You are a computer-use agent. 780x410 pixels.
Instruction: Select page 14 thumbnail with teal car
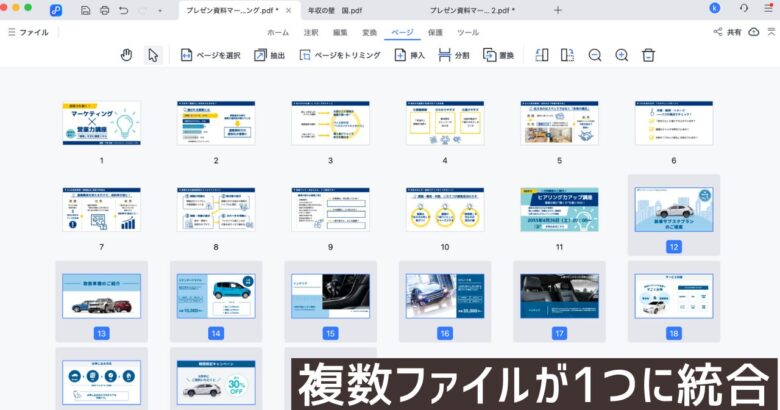point(215,296)
